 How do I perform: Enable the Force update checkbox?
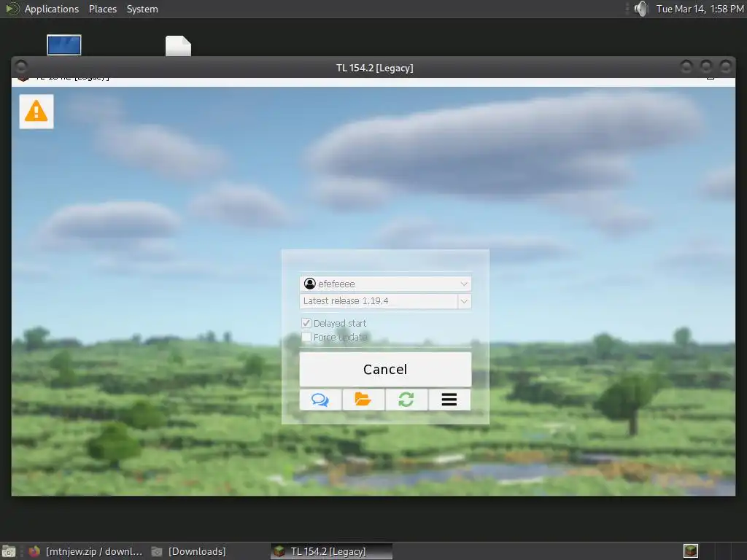[306, 337]
